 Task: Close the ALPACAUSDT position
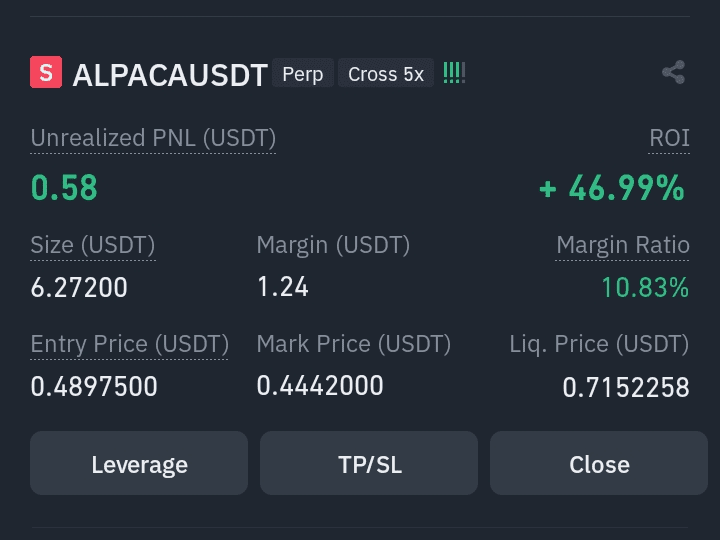[x=599, y=463]
